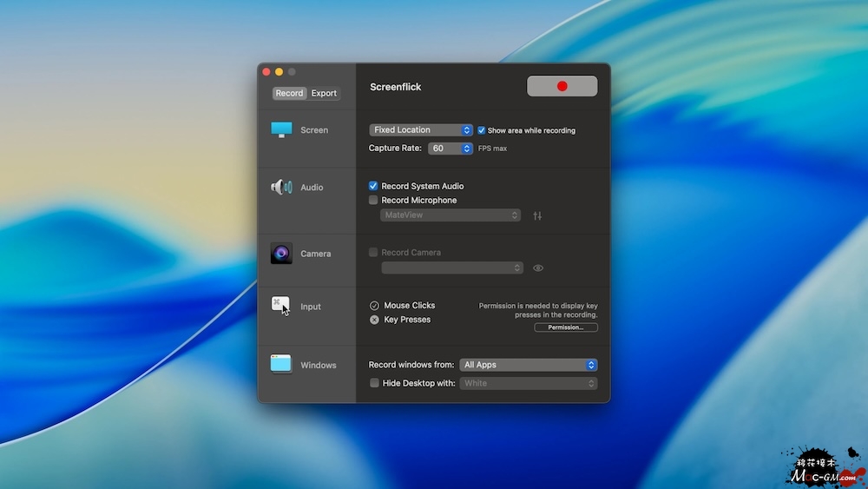868x489 pixels.
Task: Click the Input label in sidebar
Action: click(x=311, y=307)
